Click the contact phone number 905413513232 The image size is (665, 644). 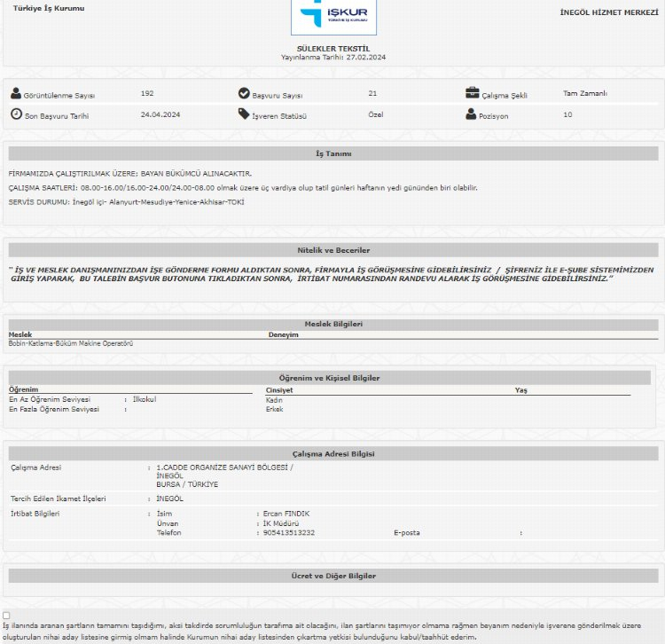point(288,533)
